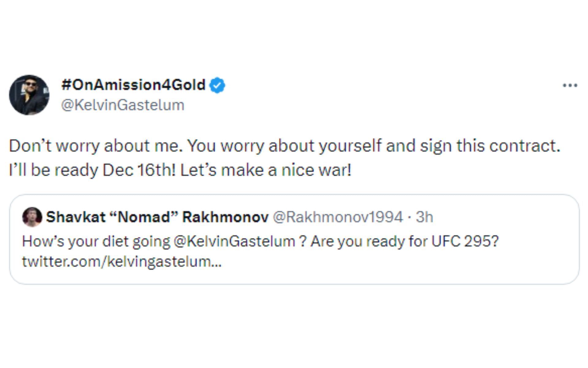
Task: Open the #OnAmission4Gold display name
Action: pos(134,85)
